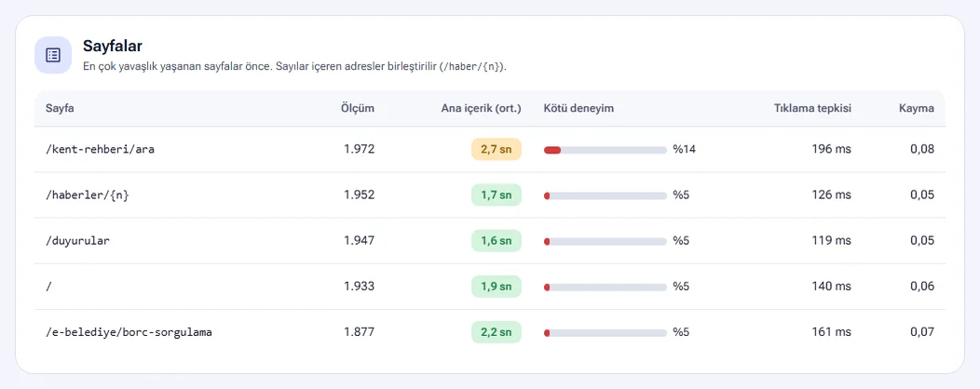980x389 pixels.
Task: Click the measurement count 1.877
Action: pos(360,332)
